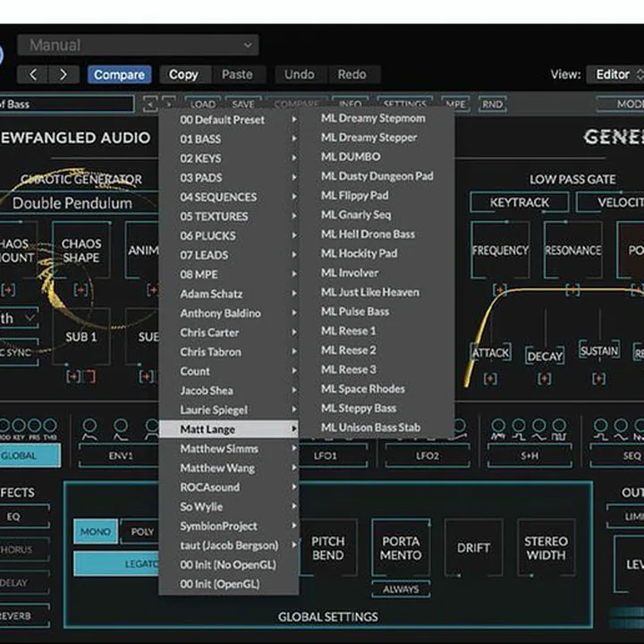Open modulation [+] icon under CHAOS AMOUNT
Image resolution: width=644 pixels, height=644 pixels.
click(x=8, y=290)
